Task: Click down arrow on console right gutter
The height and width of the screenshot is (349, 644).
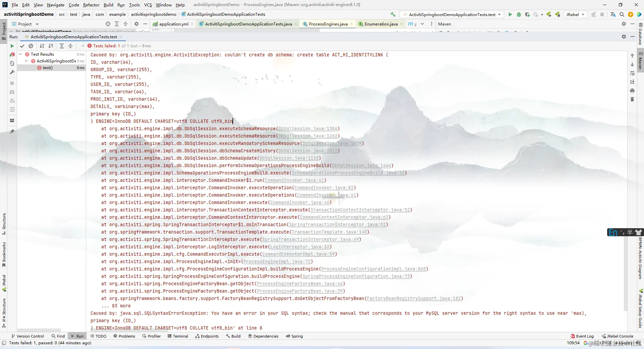Action: coord(632,64)
